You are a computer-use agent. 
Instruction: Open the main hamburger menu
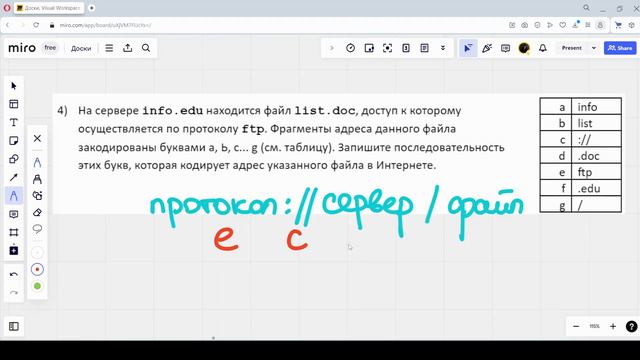(x=109, y=48)
